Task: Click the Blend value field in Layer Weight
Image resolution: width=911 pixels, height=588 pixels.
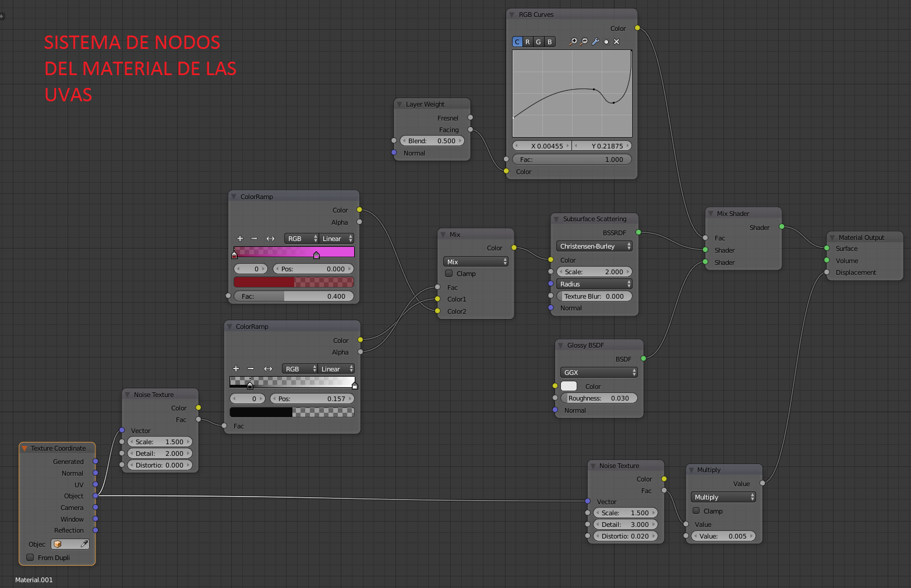Action: tap(432, 141)
